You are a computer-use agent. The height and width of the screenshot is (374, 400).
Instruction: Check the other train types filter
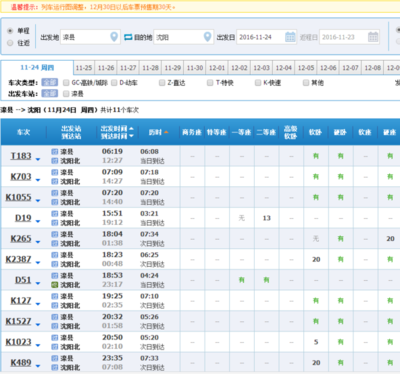(x=306, y=83)
